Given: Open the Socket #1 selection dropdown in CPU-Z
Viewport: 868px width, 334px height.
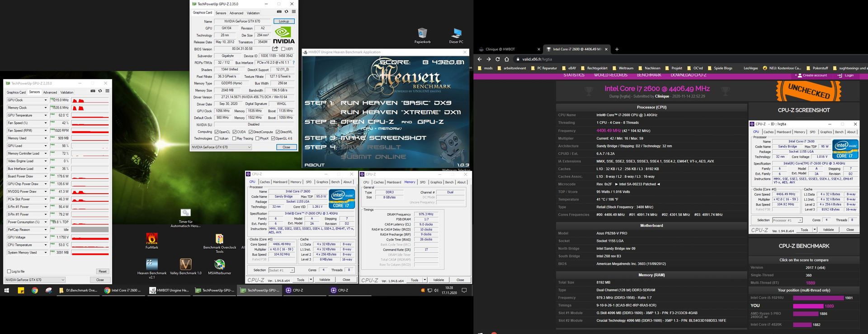Looking at the screenshot, I should tap(281, 270).
